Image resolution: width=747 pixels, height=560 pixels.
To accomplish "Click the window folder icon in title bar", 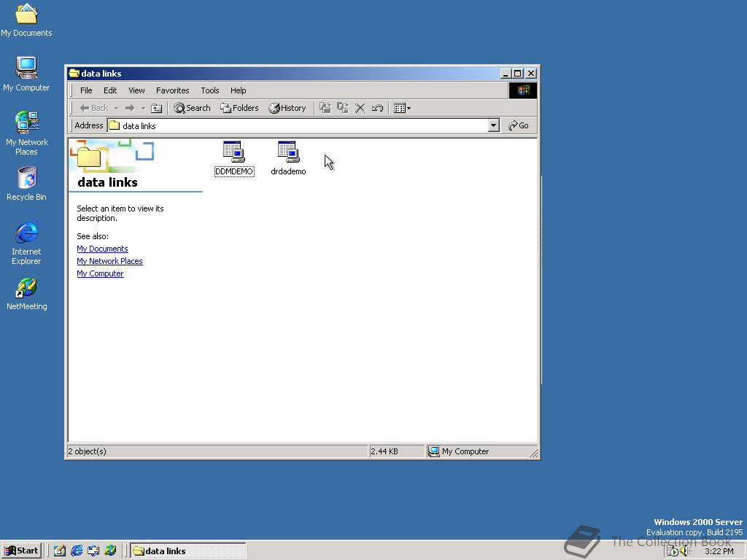I will coord(74,74).
